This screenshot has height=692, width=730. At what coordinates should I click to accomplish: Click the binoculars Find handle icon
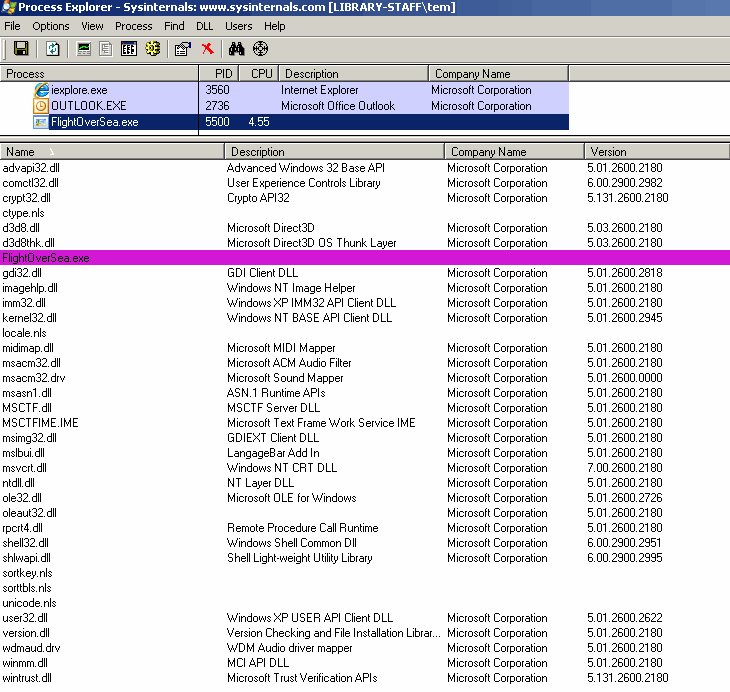click(237, 48)
